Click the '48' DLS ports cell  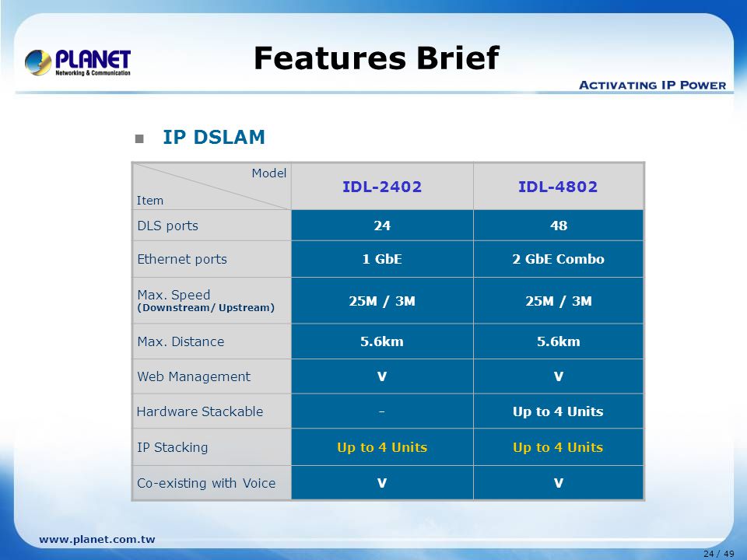point(559,226)
